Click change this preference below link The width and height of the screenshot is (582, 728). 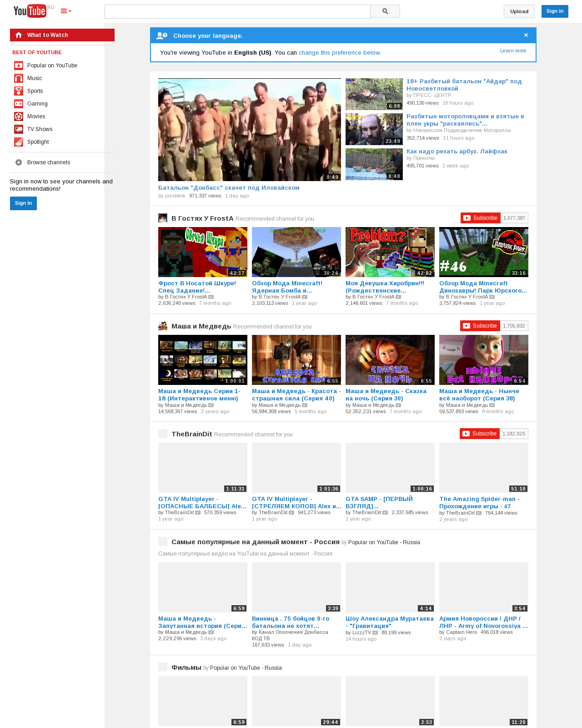pyautogui.click(x=339, y=53)
